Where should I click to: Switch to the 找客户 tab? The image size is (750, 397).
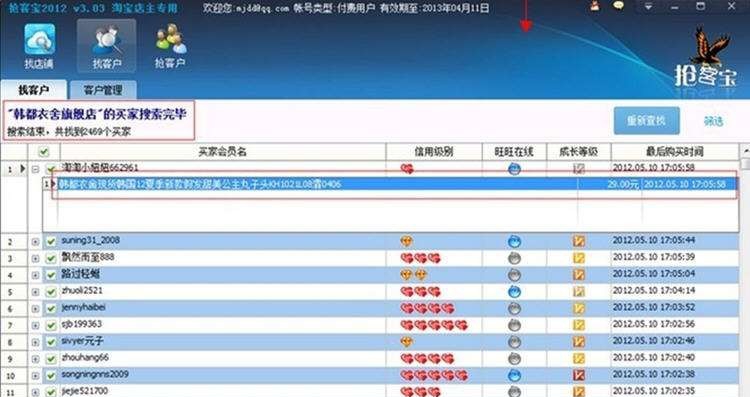(33, 89)
